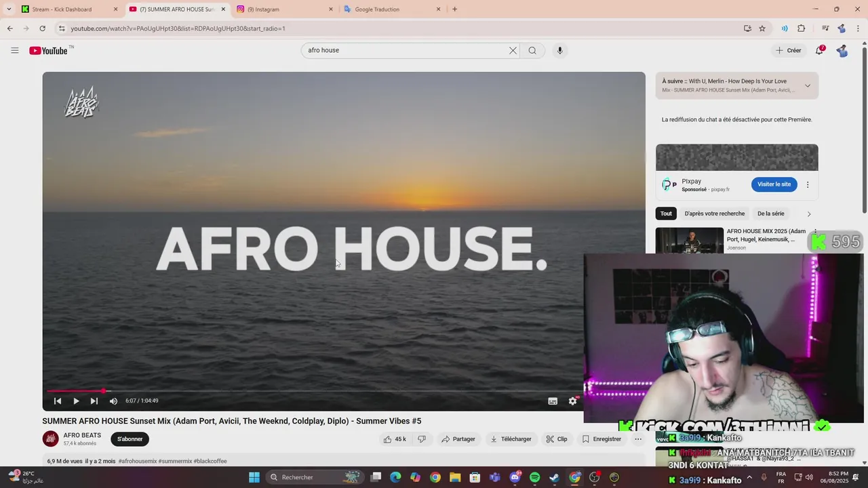Open the Créer button
This screenshot has height=488, width=868.
789,50
